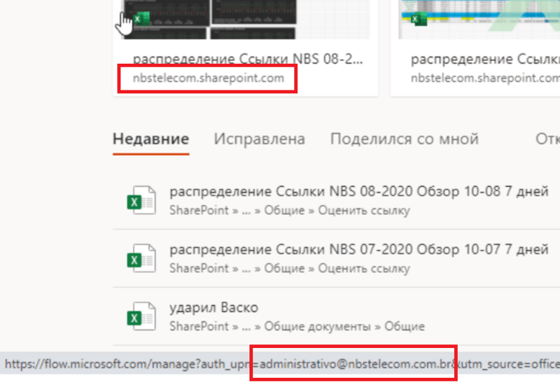Viewport: 560px width, 392px height.
Task: Click nbstelecom.sharepoint.com under the second card
Action: pyautogui.click(x=485, y=78)
